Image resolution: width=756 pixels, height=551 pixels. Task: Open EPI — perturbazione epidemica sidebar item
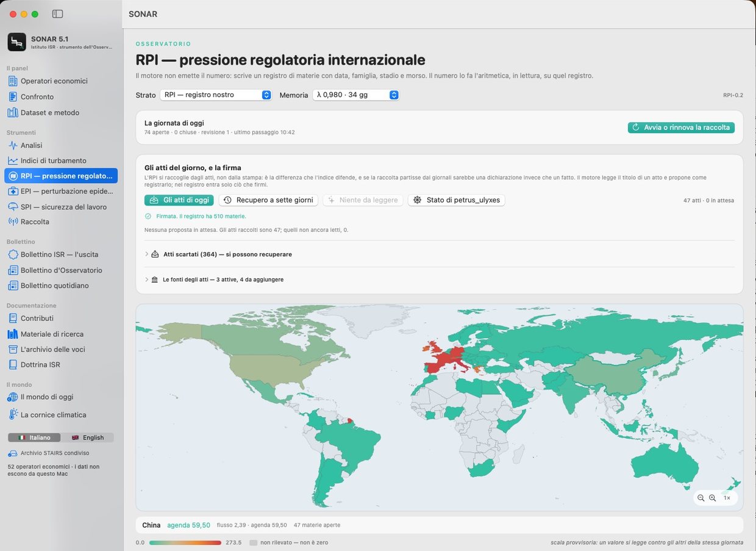(61, 191)
